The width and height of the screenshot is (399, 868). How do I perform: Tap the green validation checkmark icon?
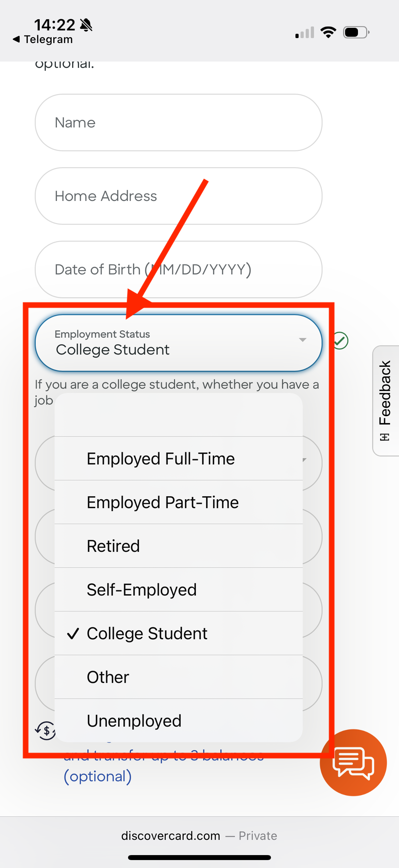[x=340, y=341]
